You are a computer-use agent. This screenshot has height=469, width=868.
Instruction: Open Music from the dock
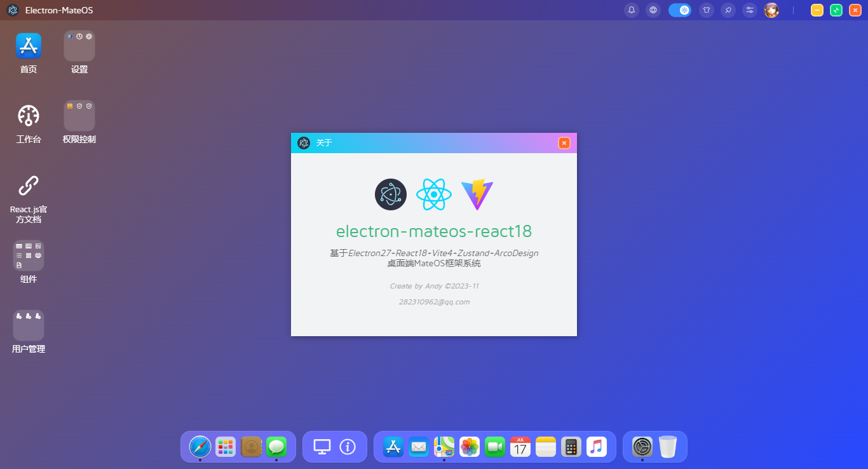pos(597,447)
